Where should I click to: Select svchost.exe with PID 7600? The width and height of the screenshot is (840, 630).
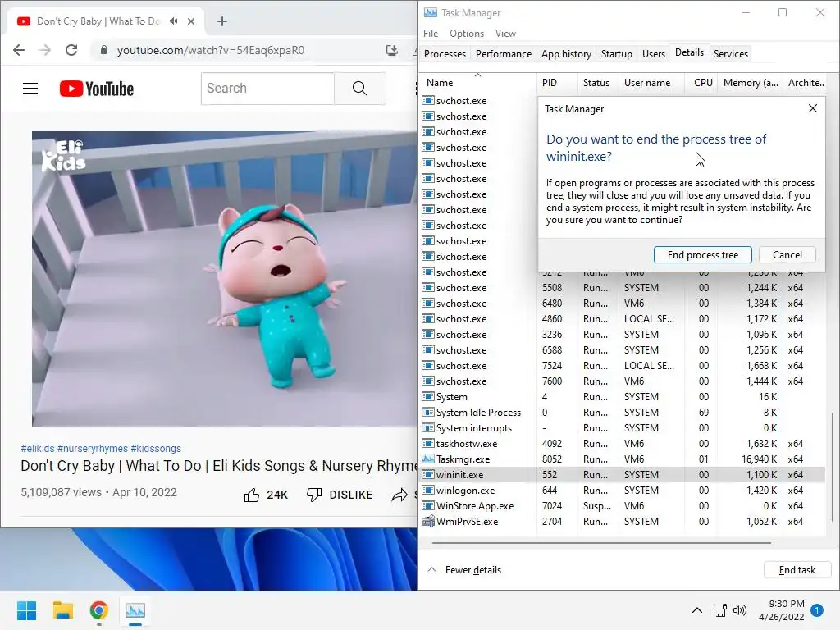pyautogui.click(x=622, y=381)
